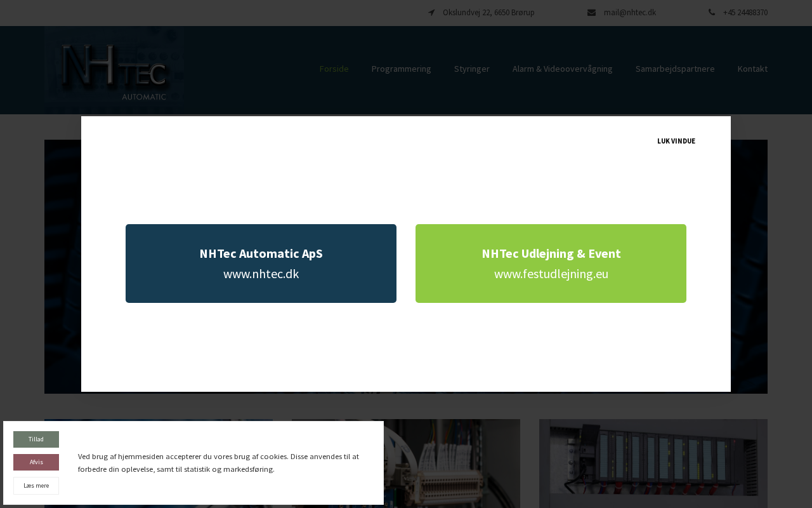Open the PLC modules rack thumbnail image

click(x=653, y=464)
